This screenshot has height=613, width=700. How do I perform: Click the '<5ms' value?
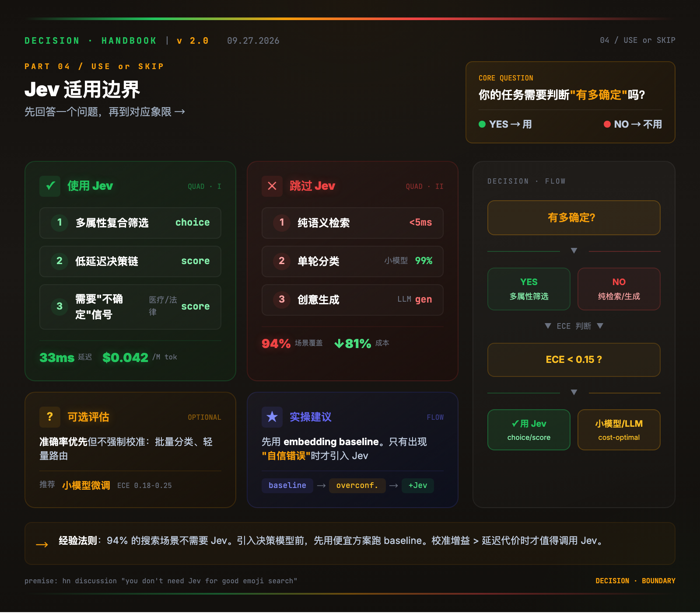coord(421,223)
